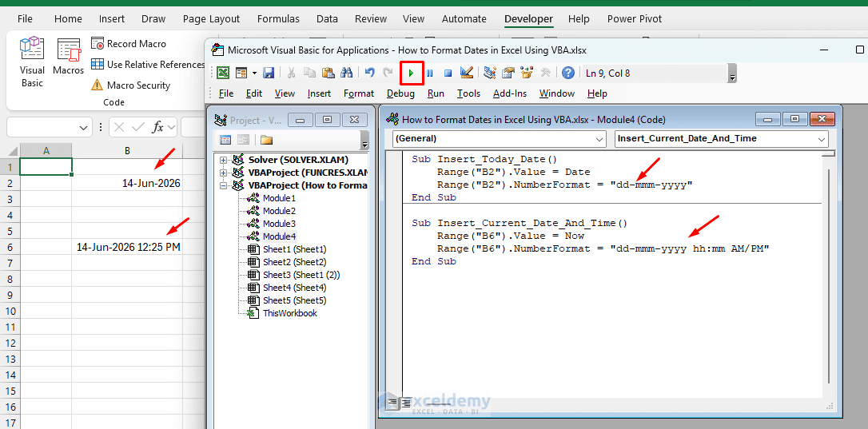Click the Break pause icon

(430, 73)
